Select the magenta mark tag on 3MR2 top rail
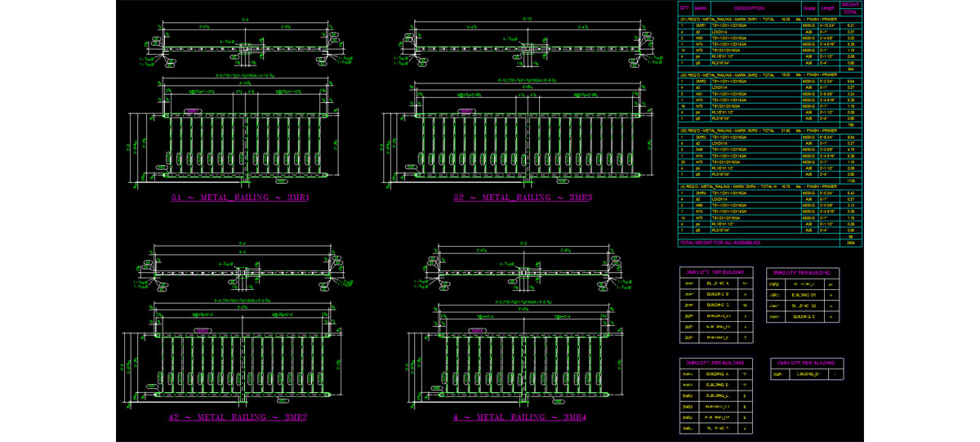The width and height of the screenshot is (980, 442). [x=201, y=330]
